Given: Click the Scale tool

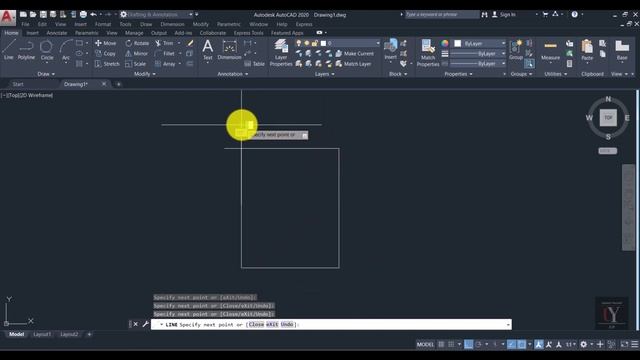Looking at the screenshot, I should [136, 64].
